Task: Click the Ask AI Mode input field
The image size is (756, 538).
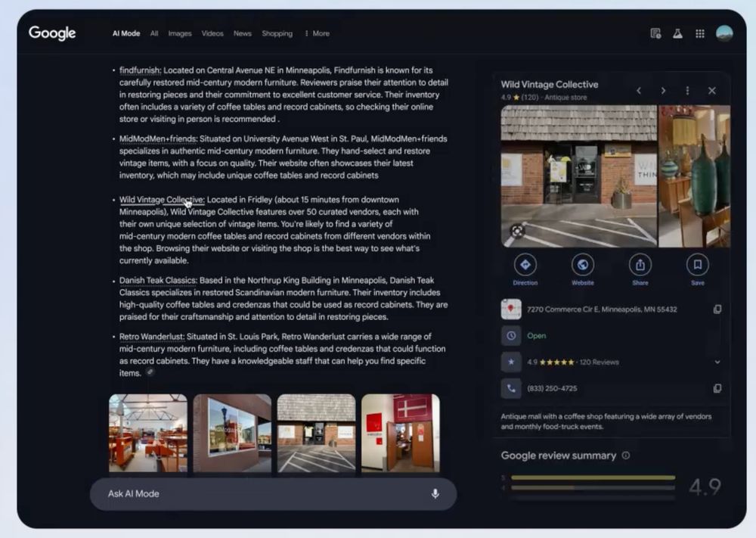Action: [x=274, y=493]
